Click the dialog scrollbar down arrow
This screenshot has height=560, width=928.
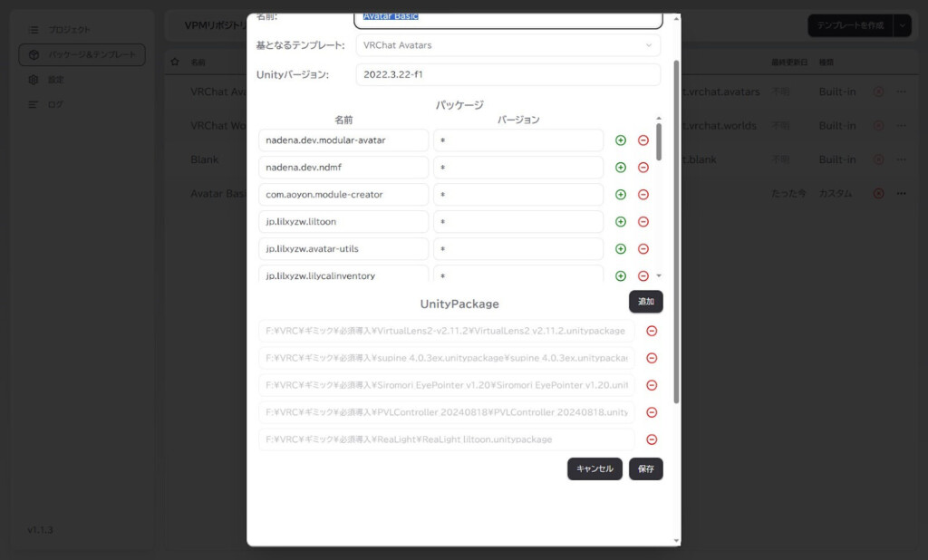point(676,540)
